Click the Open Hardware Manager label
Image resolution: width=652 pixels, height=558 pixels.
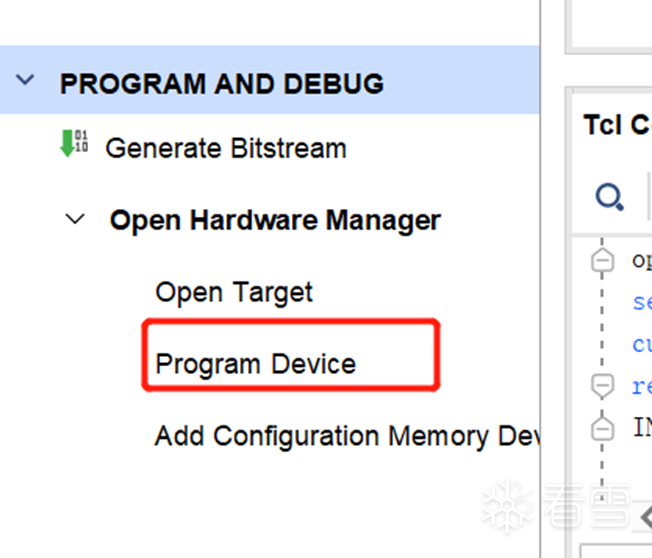click(275, 220)
